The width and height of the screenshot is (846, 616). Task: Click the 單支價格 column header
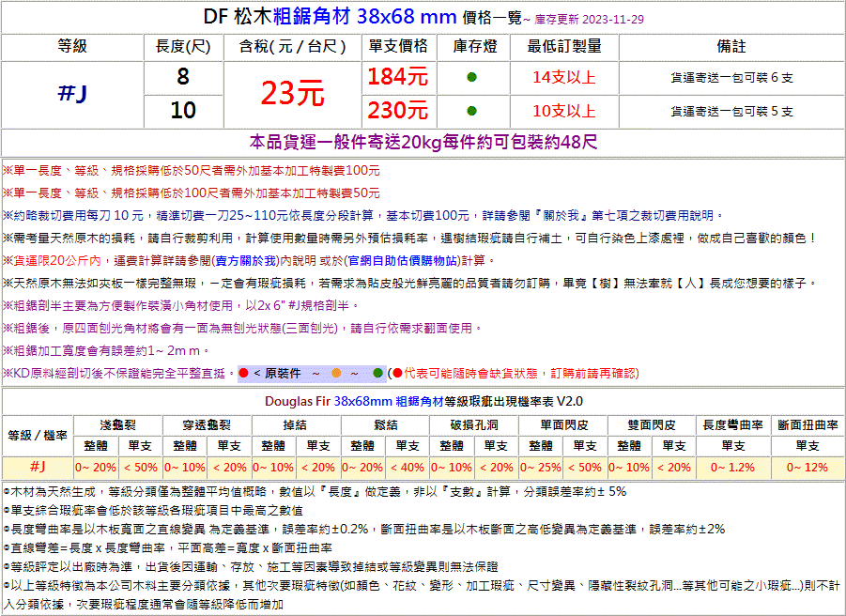(398, 46)
